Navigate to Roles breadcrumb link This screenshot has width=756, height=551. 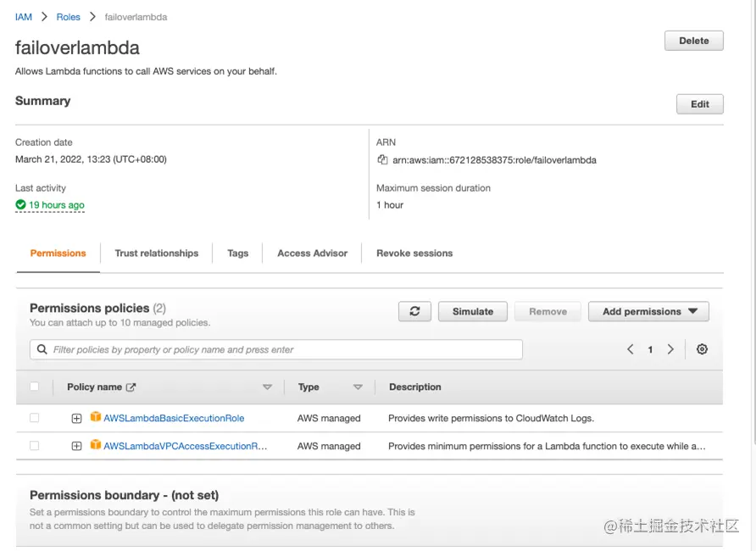click(68, 17)
